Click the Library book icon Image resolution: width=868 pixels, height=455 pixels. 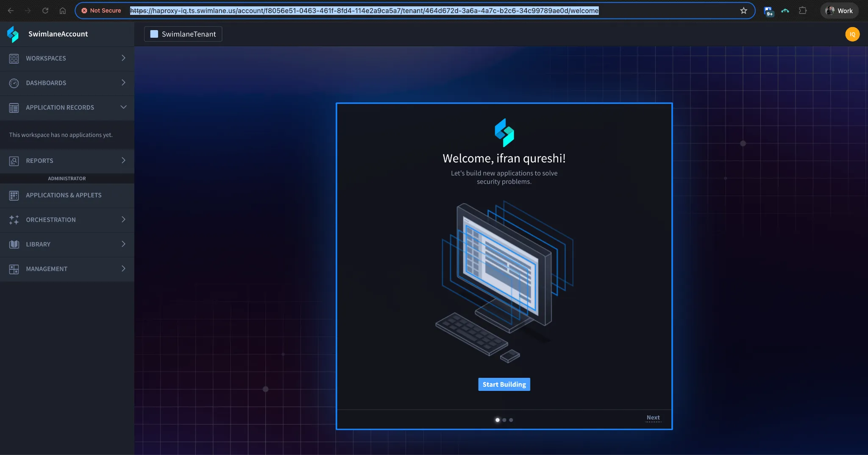(14, 244)
